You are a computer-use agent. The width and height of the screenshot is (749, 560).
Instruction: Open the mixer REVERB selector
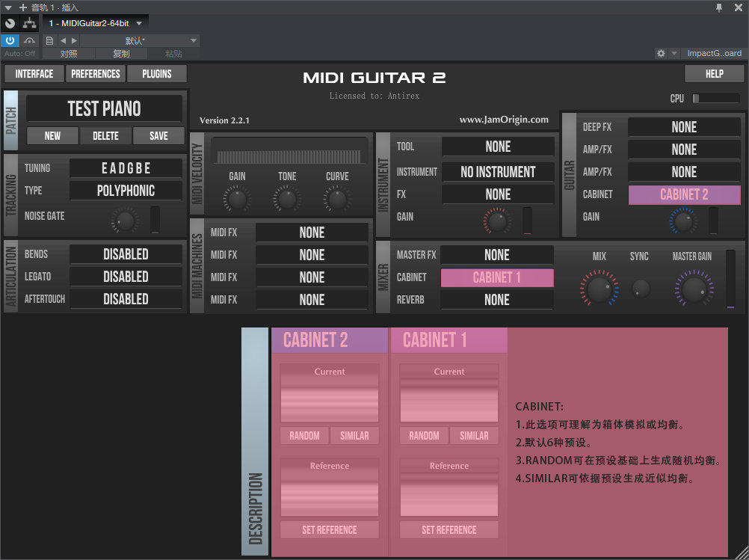pos(497,300)
